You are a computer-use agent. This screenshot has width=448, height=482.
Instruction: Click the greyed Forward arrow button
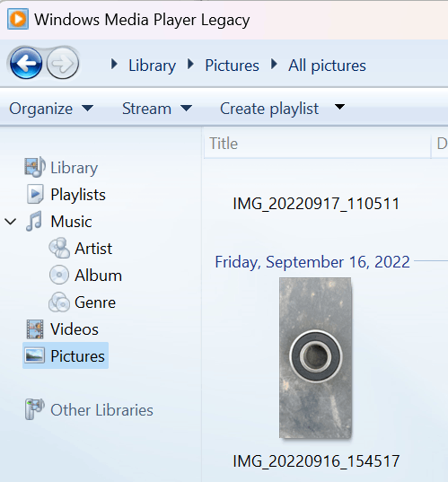pyautogui.click(x=63, y=64)
